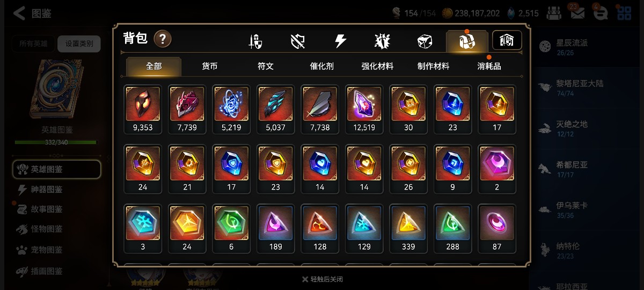Viewport: 644px width, 290px height.
Task: Switch to the 符文 tab
Action: point(266,67)
